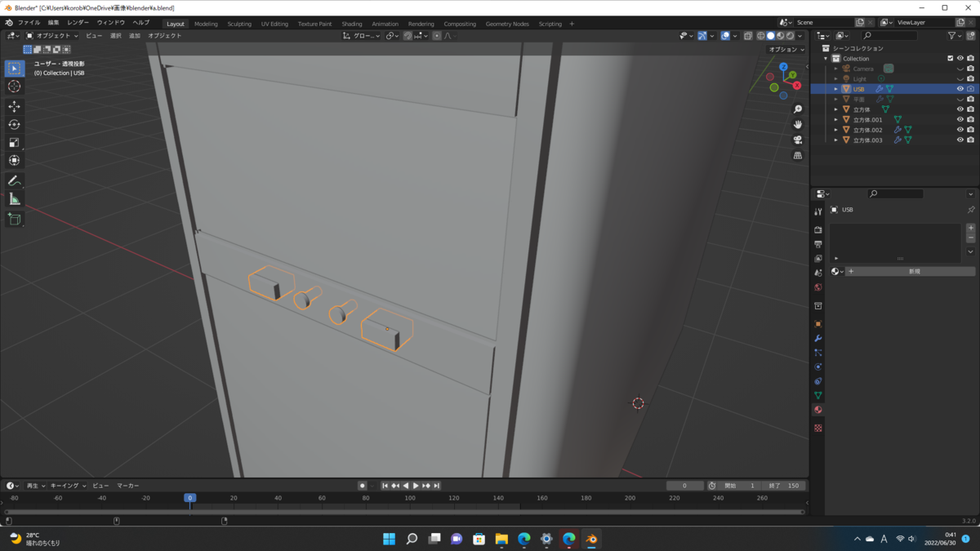
Task: Switch to the Shading workspace tab
Action: (352, 24)
